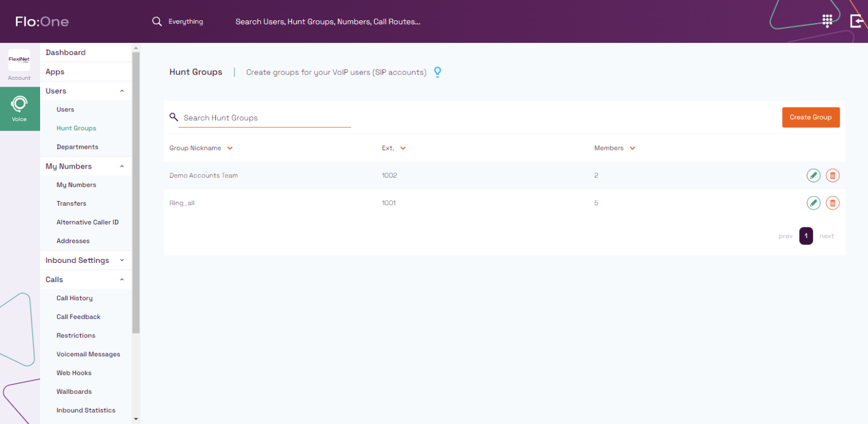Click the Create Group button
This screenshot has height=424, width=868.
pyautogui.click(x=810, y=117)
